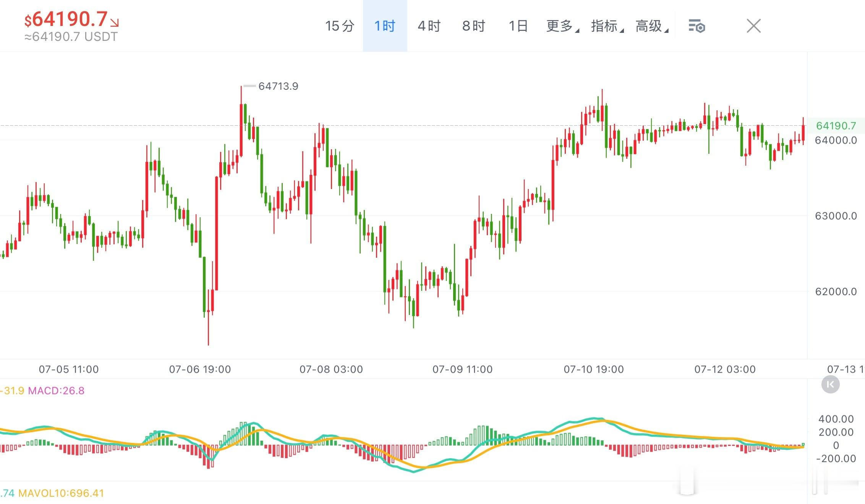
Task: Click the 07-08 03:00 time label
Action: pyautogui.click(x=331, y=369)
